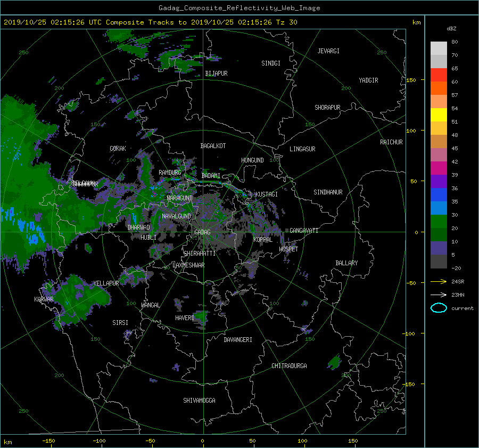
Task: Select the 'SHORAPUR' city label
Action: pyautogui.click(x=327, y=108)
